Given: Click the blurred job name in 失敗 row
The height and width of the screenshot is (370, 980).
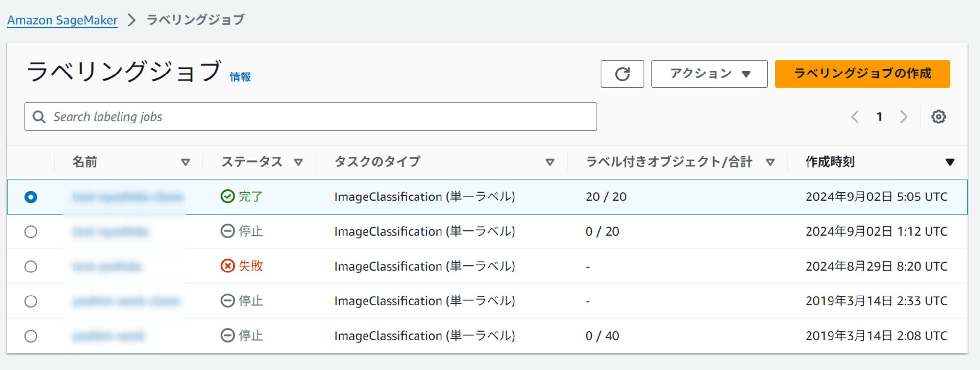Looking at the screenshot, I should 107,267.
